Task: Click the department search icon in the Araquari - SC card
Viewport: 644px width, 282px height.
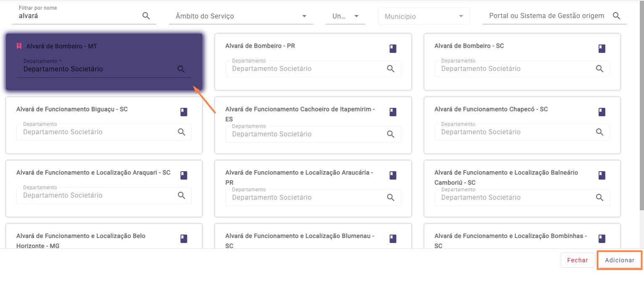Action: point(182,195)
